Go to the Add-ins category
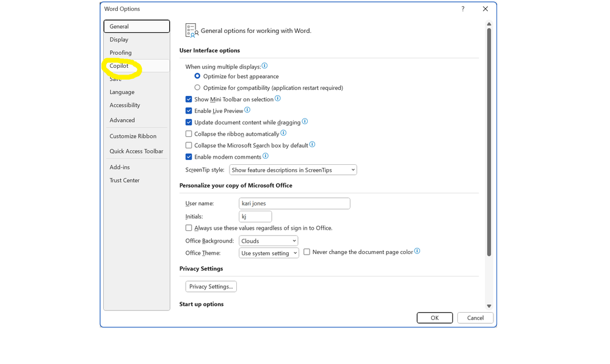610x364 pixels. tap(137, 167)
